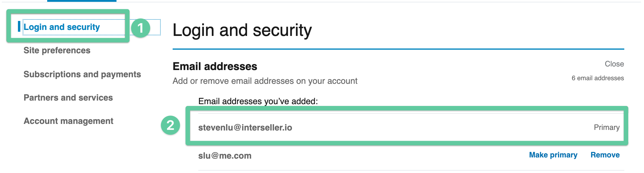
Task: Open Account management section
Action: pos(68,121)
